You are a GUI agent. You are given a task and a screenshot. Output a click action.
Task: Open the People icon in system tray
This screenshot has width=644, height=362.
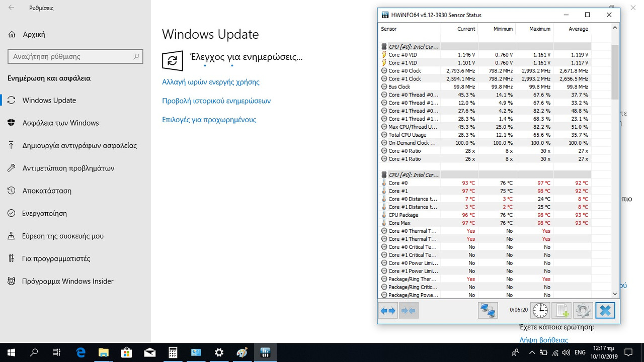tap(515, 352)
